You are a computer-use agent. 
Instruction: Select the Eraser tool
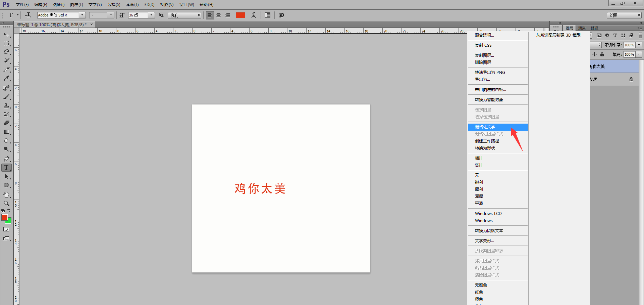6,123
